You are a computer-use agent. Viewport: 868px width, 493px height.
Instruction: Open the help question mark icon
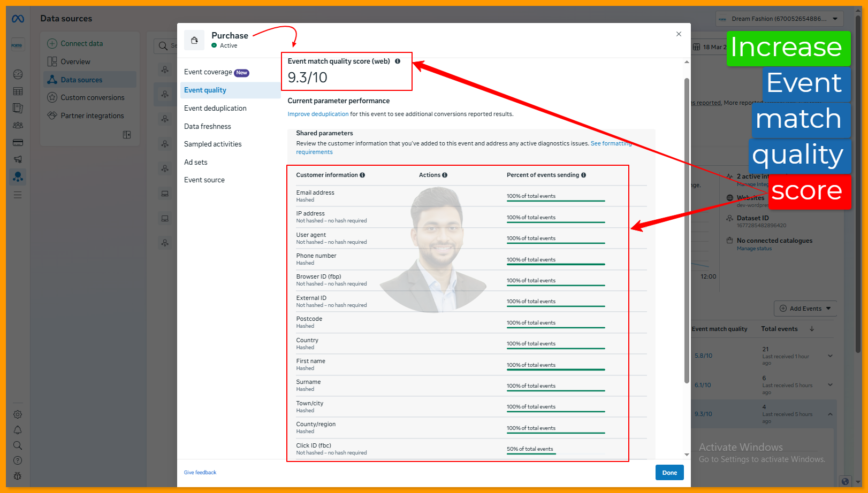[18, 460]
